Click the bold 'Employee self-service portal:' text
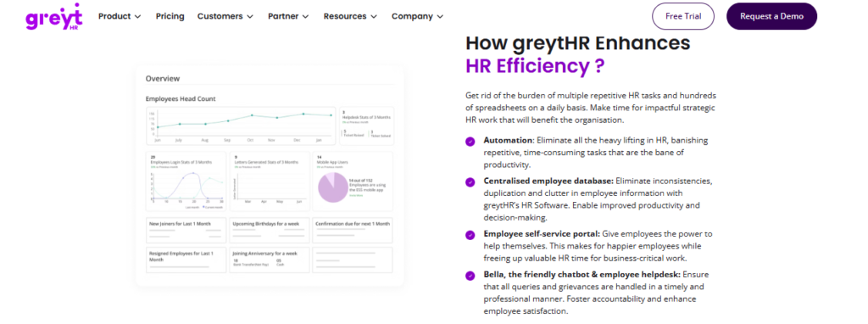This screenshot has width=868, height=324. [542, 234]
